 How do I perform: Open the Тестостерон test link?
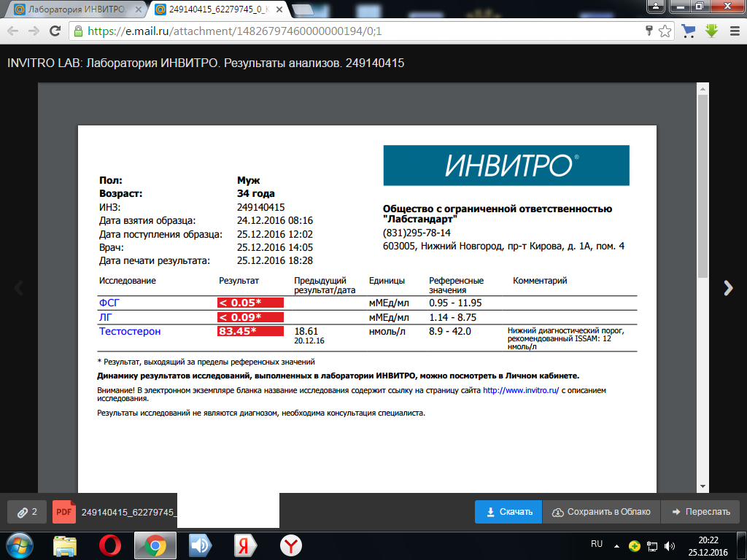tap(130, 332)
